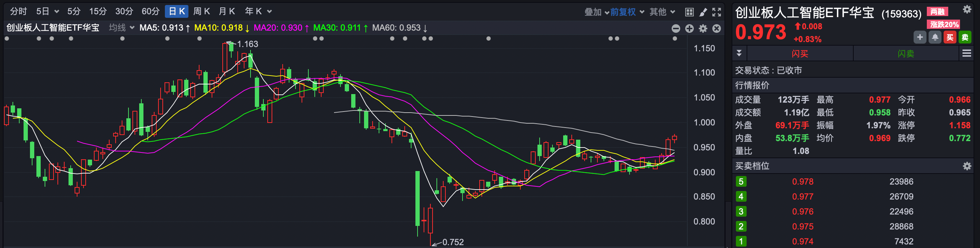Screen dimensions: 980x248
Task: Expand the 前复权 adjustment dropdown
Action: point(627,12)
